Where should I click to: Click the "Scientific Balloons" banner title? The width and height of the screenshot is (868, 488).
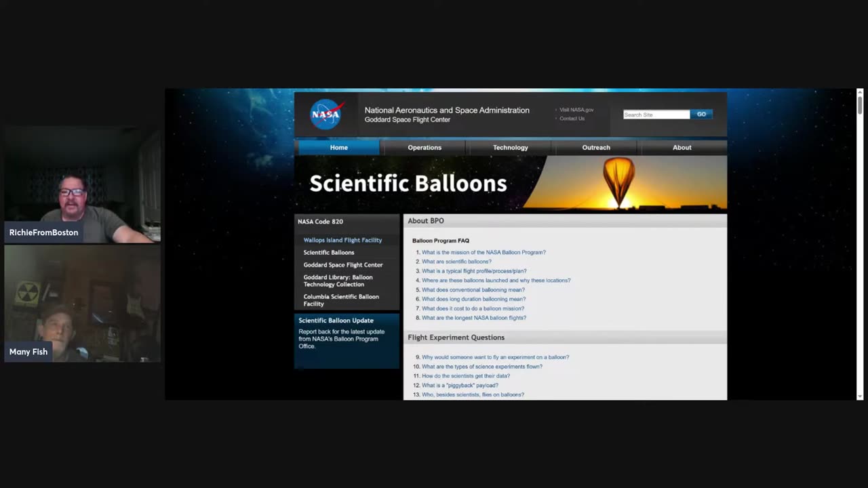click(408, 183)
